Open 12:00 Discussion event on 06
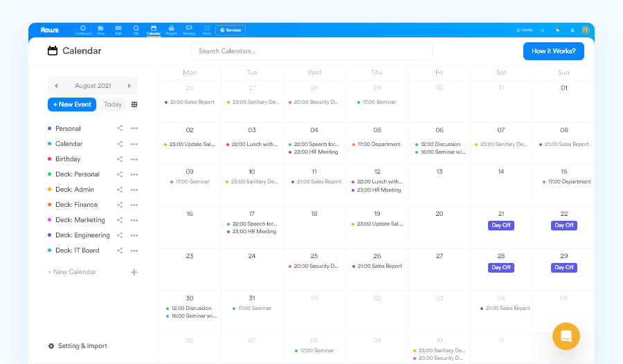Screen dimensions: 623x364 pyautogui.click(x=438, y=144)
